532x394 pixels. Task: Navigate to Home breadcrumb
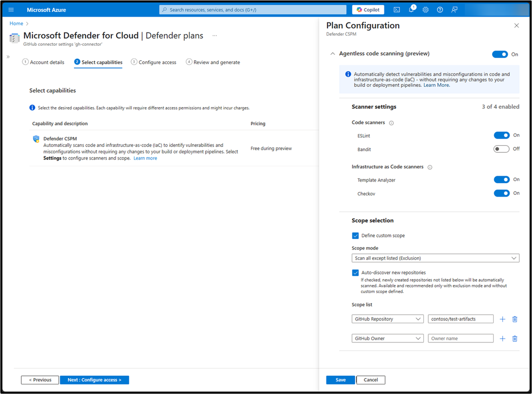[x=17, y=23]
